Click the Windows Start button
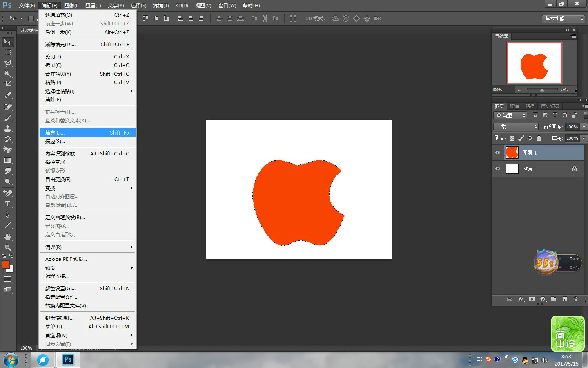 point(11,360)
